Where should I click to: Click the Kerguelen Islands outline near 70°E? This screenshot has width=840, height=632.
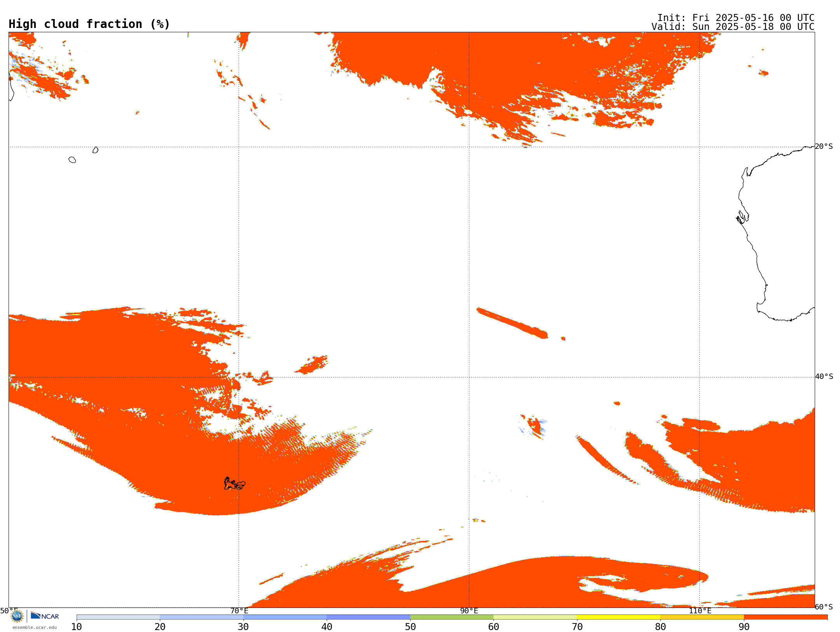pos(234,484)
